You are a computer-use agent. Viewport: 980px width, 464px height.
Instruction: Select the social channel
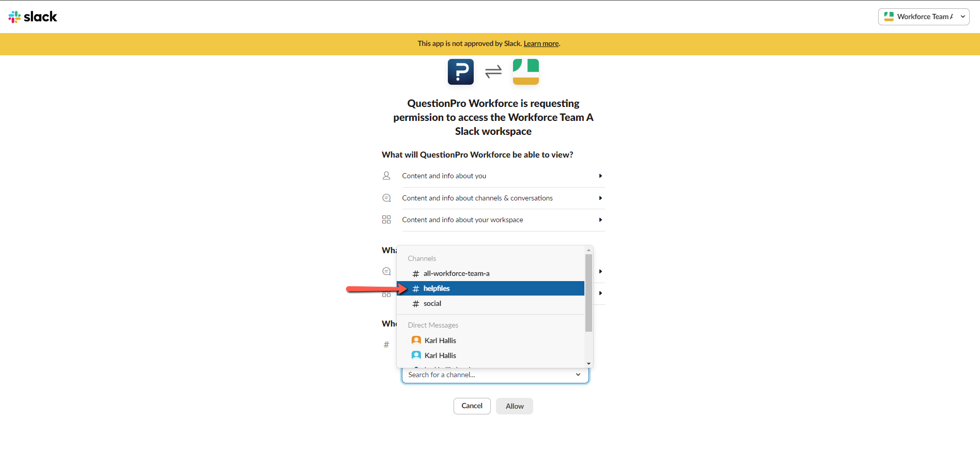(490, 303)
